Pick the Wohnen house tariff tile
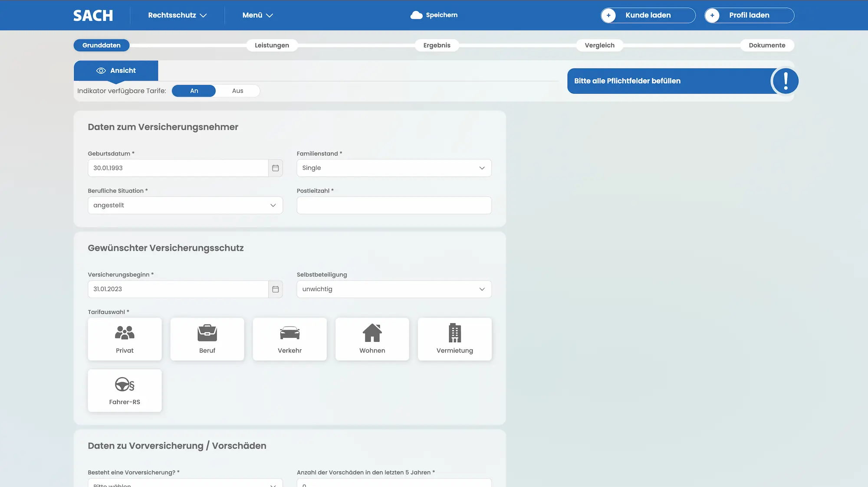This screenshot has height=487, width=868. (x=372, y=339)
